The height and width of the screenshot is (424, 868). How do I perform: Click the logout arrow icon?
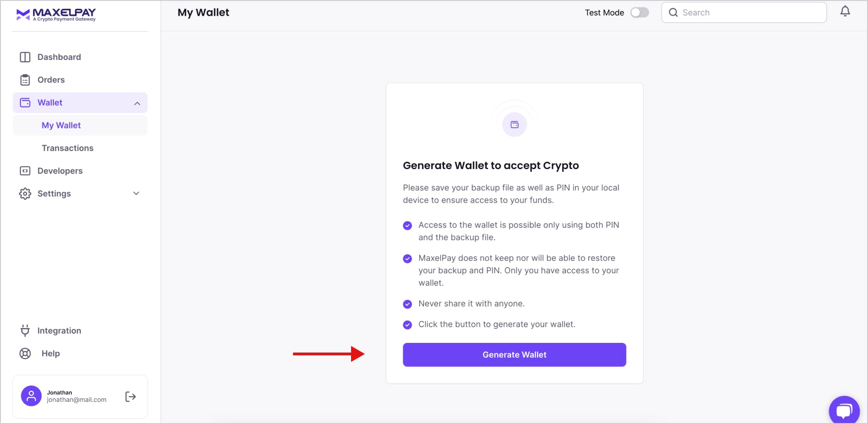[130, 396]
